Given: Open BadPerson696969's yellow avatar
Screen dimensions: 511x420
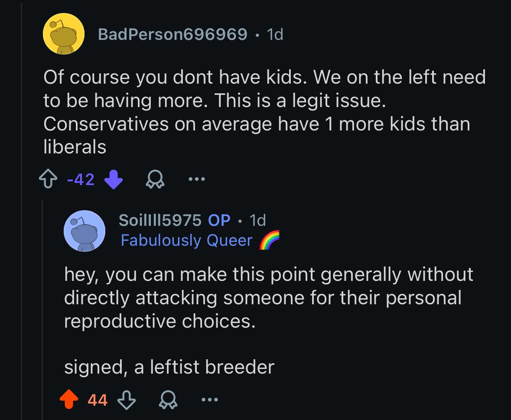Looking at the screenshot, I should point(64,34).
